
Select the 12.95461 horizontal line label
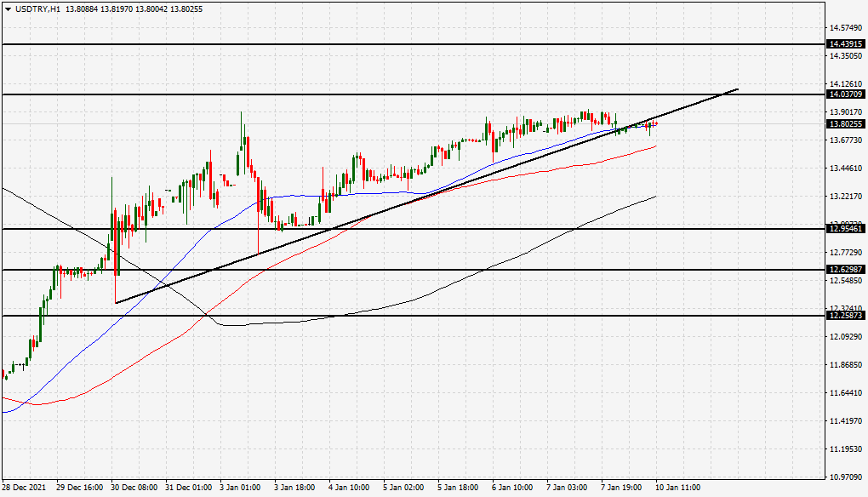(x=845, y=228)
